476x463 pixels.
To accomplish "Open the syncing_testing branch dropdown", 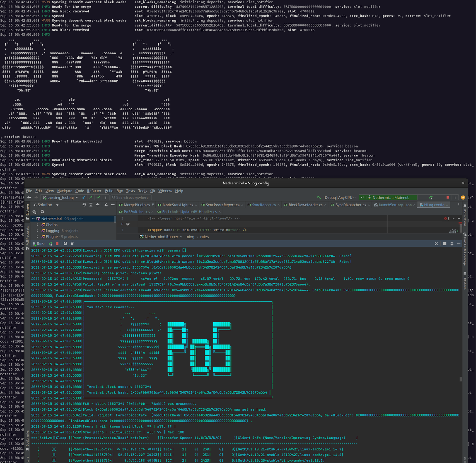I will [x=61, y=198].
